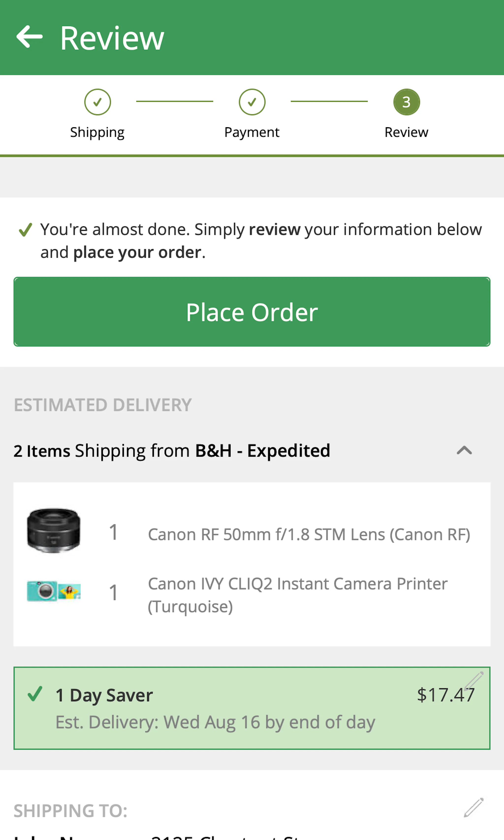The height and width of the screenshot is (840, 504).
Task: Click the step 3 Review circle
Action: click(x=407, y=102)
